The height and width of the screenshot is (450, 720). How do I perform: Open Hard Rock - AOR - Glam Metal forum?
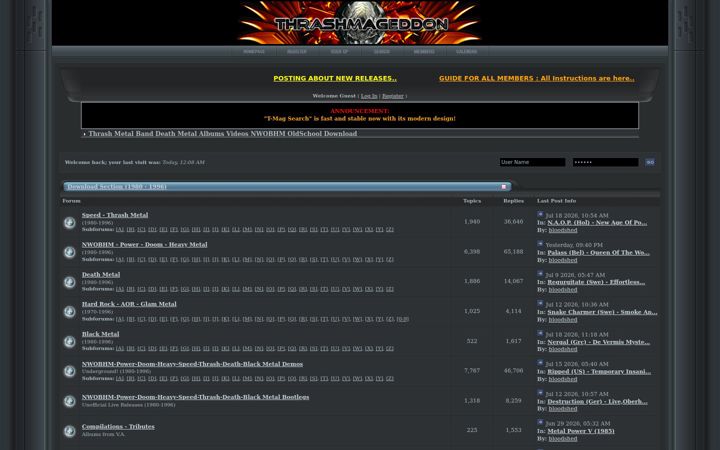point(129,304)
